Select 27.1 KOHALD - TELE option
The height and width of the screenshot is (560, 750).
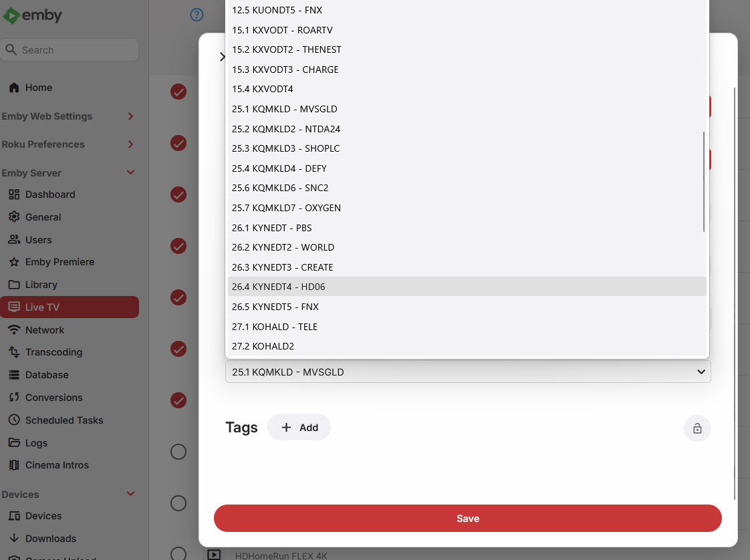(467, 327)
